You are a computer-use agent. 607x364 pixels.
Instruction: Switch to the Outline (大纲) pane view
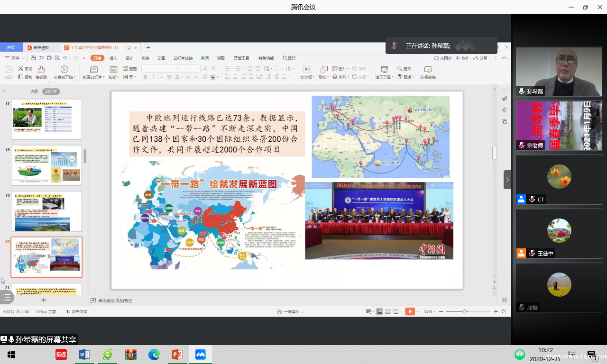[34, 91]
